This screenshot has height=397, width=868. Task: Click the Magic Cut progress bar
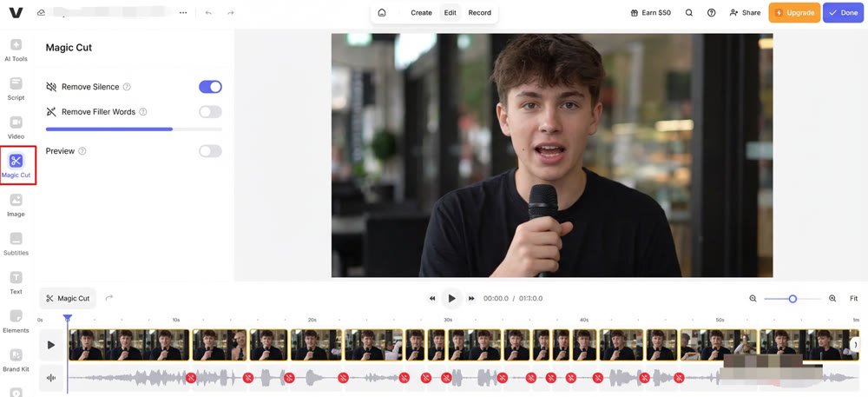tap(134, 129)
